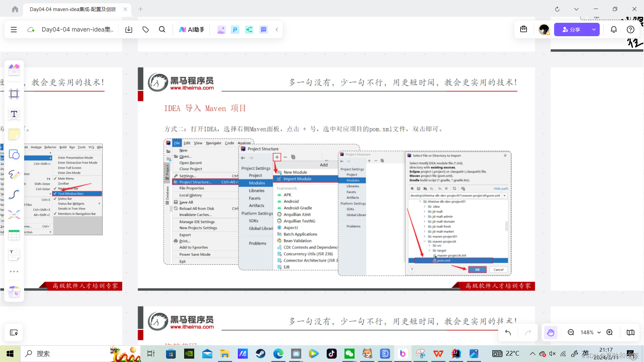Click the teal mind map icon
Viewport: 644px width, 362px height.
click(x=249, y=29)
